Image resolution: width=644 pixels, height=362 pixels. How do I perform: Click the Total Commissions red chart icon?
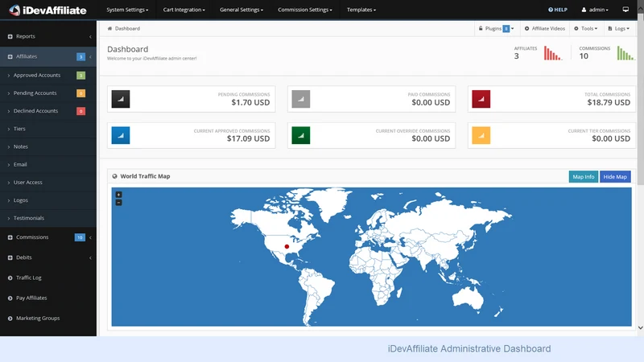pos(481,99)
